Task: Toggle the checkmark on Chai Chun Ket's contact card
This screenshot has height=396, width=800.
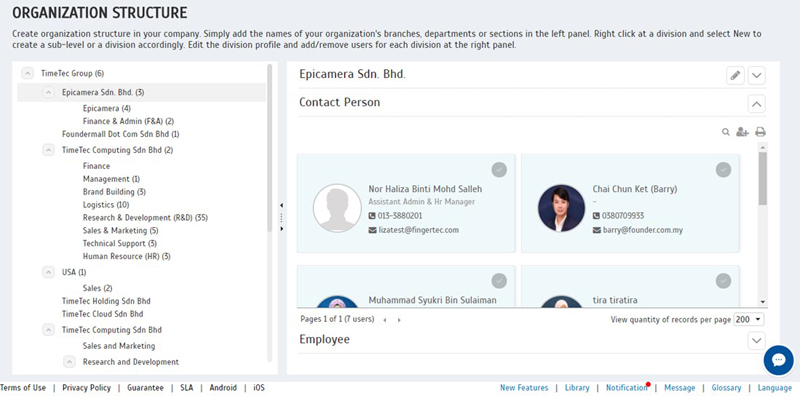Action: (x=723, y=169)
